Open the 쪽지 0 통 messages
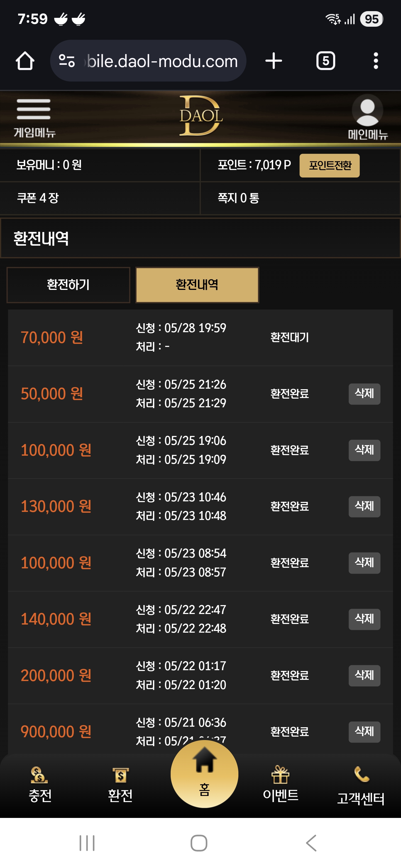The height and width of the screenshot is (868, 401). [x=238, y=198]
